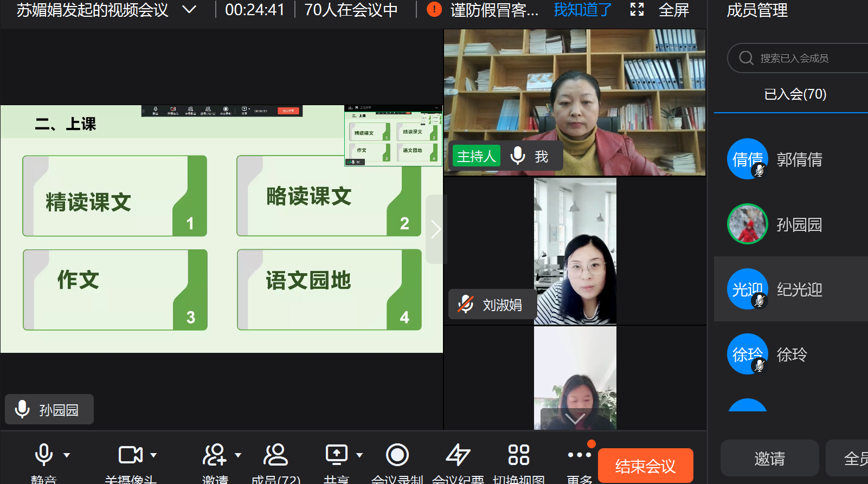Expand the meeting title dropdown chevron
This screenshot has height=484, width=868.
[x=189, y=9]
